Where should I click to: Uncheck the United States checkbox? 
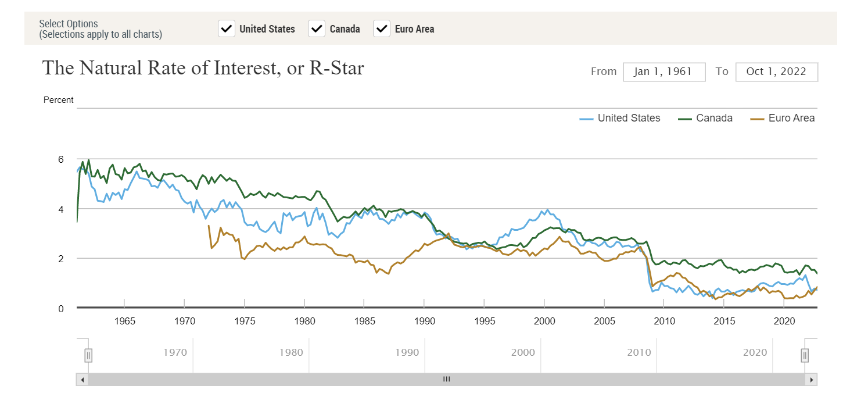tap(227, 28)
